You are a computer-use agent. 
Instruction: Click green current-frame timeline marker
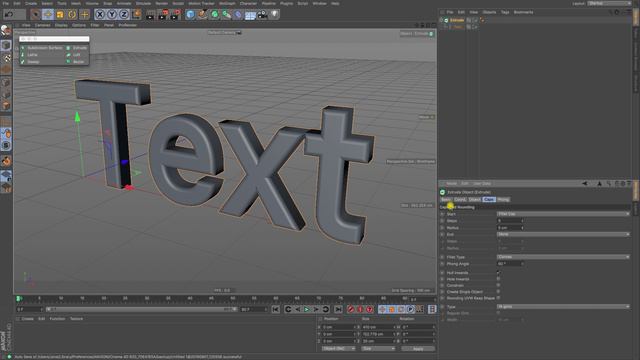(19, 299)
